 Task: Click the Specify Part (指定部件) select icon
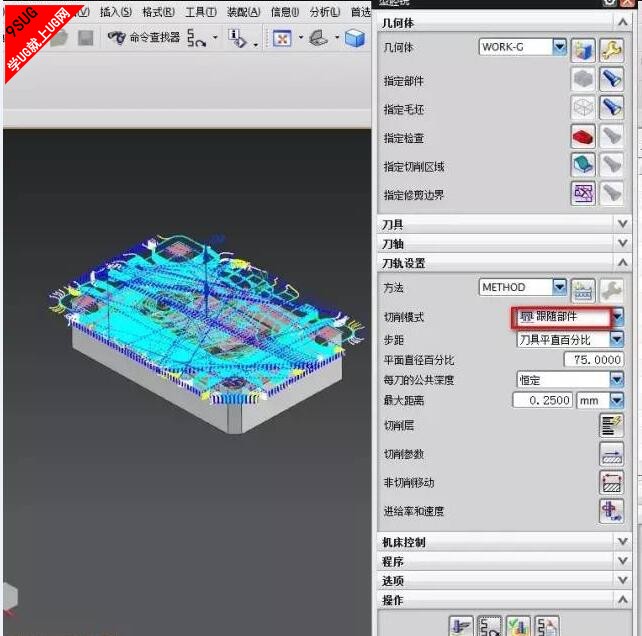583,79
